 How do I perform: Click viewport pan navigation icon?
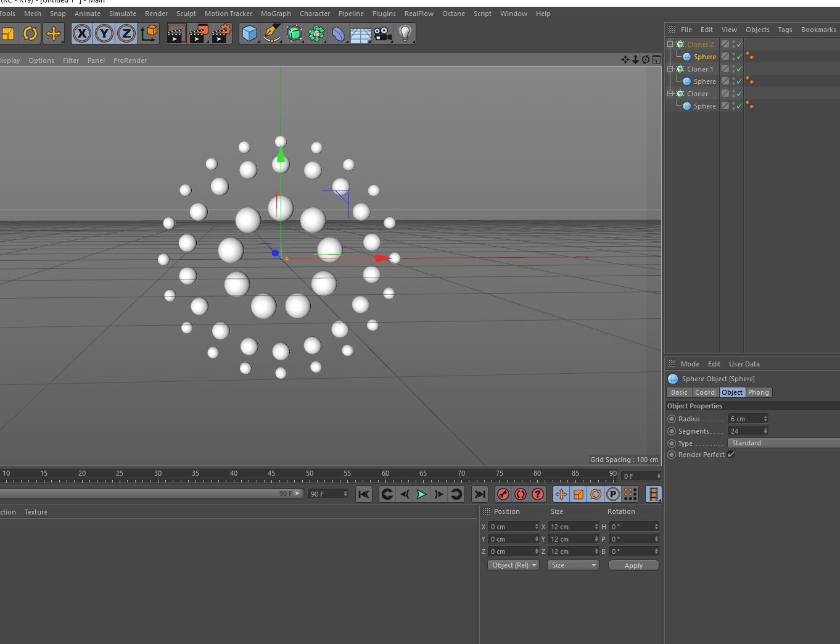625,60
